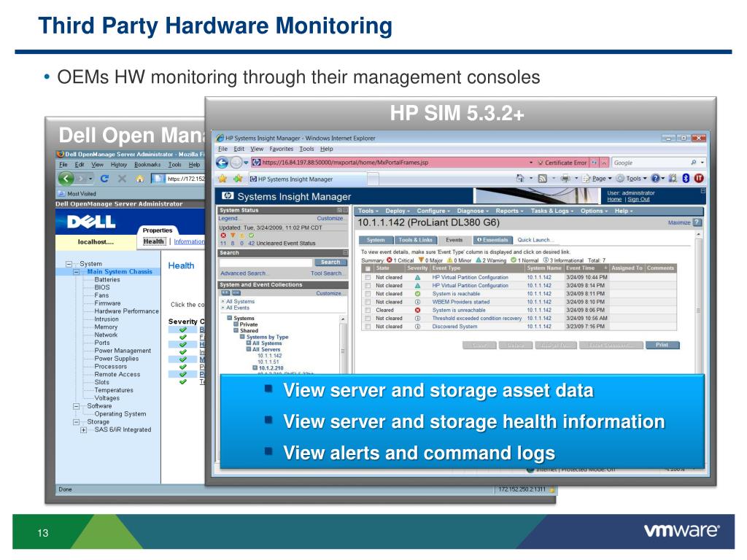The height and width of the screenshot is (560, 747).
Task: Open the Reports dropdown menu
Action: (509, 211)
